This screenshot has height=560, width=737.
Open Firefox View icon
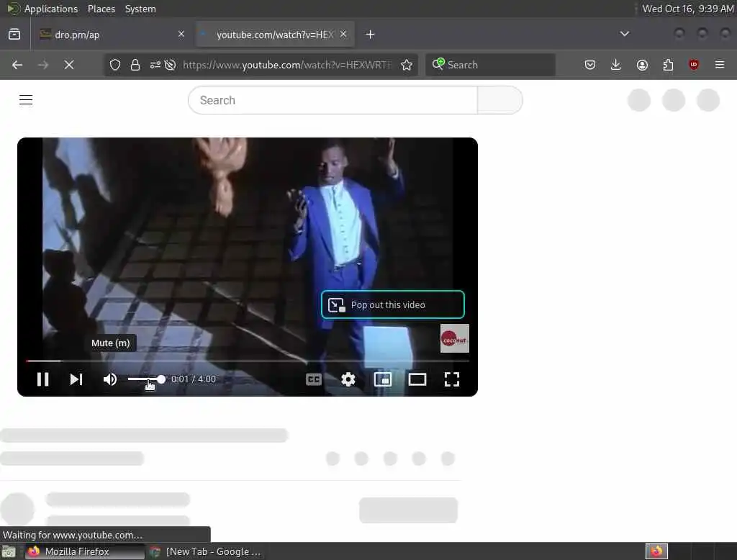[x=14, y=34]
